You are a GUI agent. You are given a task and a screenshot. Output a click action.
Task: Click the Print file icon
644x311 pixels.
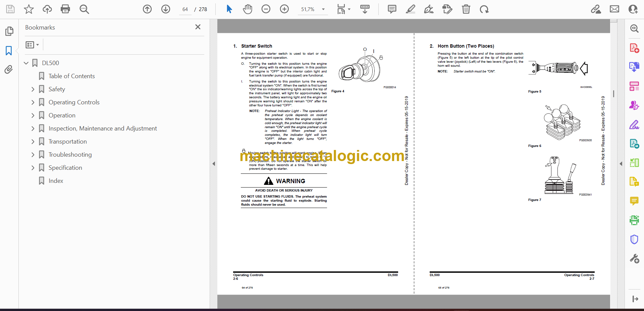[x=65, y=9]
